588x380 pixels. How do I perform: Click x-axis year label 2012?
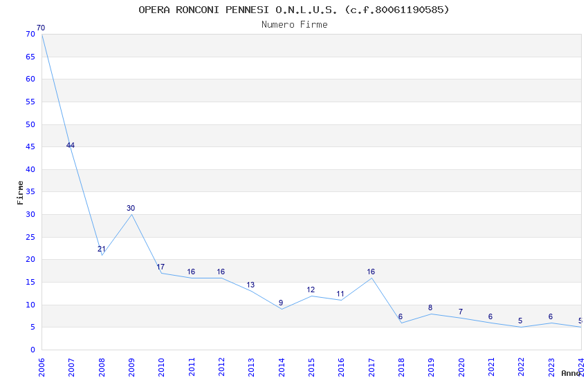coord(221,368)
